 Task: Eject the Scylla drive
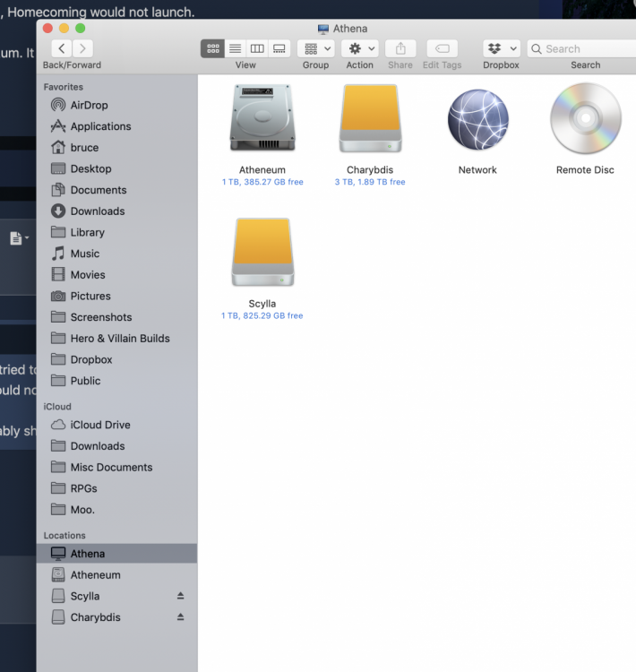[x=180, y=596]
